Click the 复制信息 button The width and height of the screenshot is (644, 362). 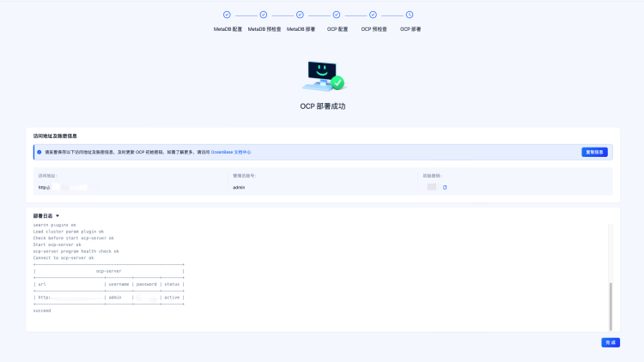pyautogui.click(x=594, y=153)
